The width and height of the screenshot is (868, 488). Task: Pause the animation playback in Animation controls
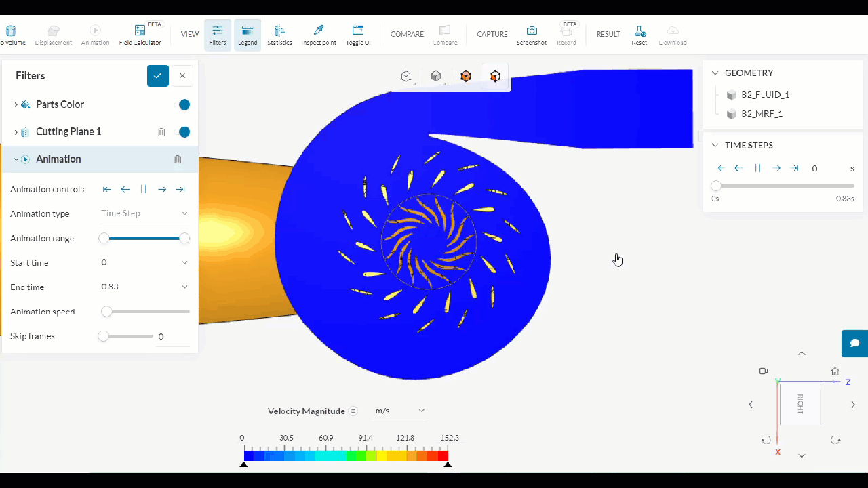(x=143, y=189)
